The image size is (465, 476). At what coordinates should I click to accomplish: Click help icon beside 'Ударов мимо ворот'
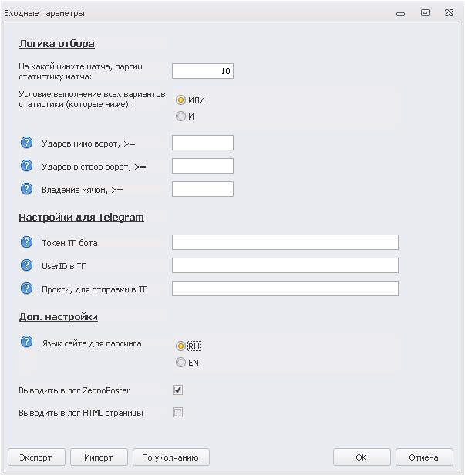(x=26, y=143)
